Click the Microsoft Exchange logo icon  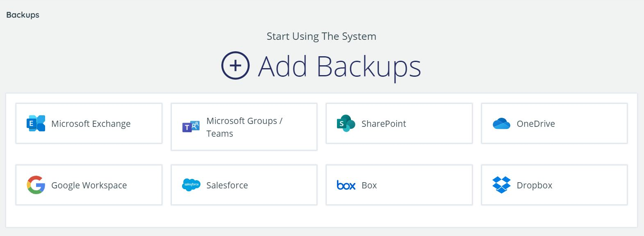[x=36, y=124]
